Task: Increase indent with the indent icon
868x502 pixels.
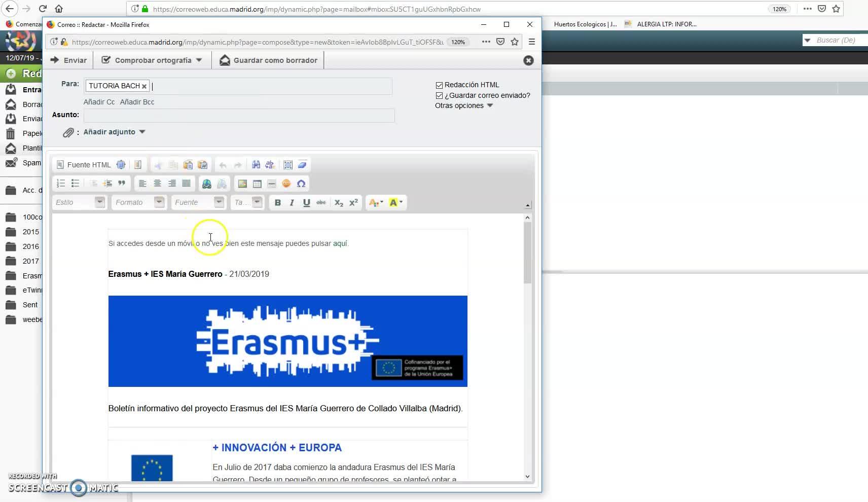Action: pyautogui.click(x=107, y=184)
